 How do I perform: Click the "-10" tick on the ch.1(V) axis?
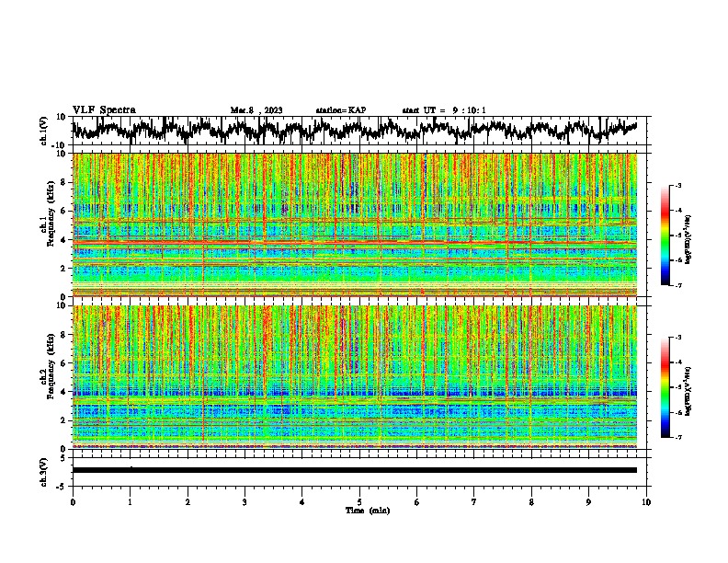point(60,145)
